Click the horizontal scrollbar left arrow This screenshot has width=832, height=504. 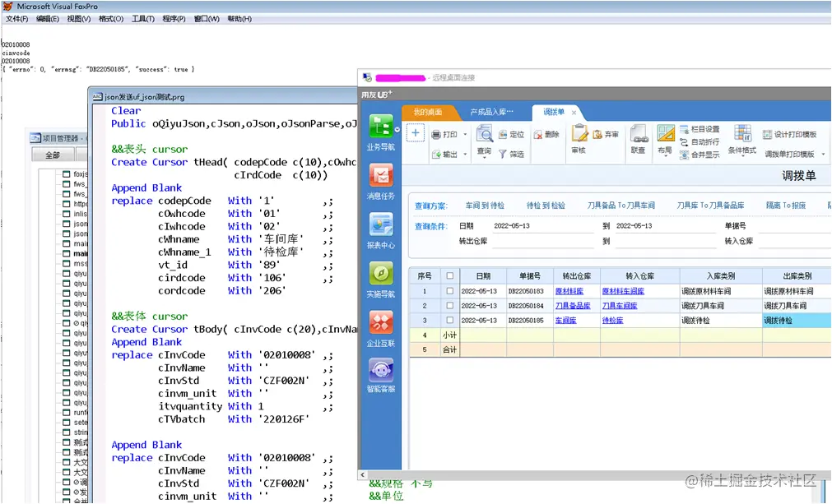363,475
